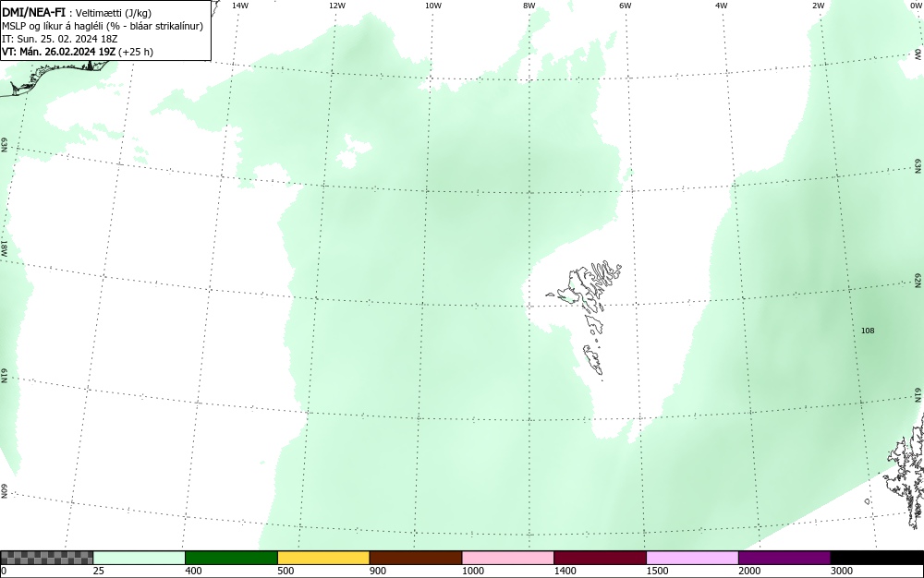Screen dimensions: 924x578
Task: Select the yellow 500–900 legend swatch
Action: 323,558
